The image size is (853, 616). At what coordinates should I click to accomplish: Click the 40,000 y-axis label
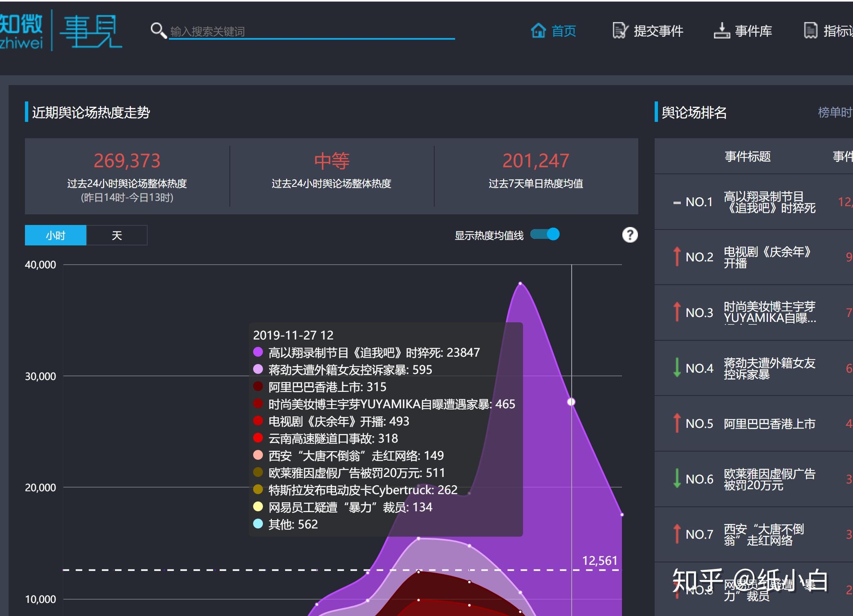coord(40,265)
